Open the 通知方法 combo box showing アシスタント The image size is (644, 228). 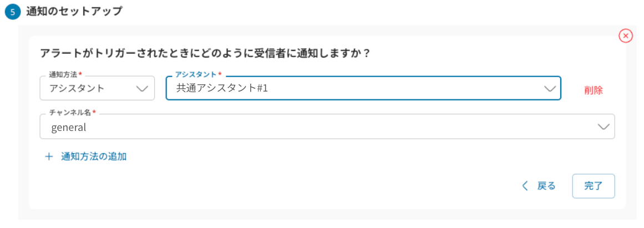pos(89,88)
